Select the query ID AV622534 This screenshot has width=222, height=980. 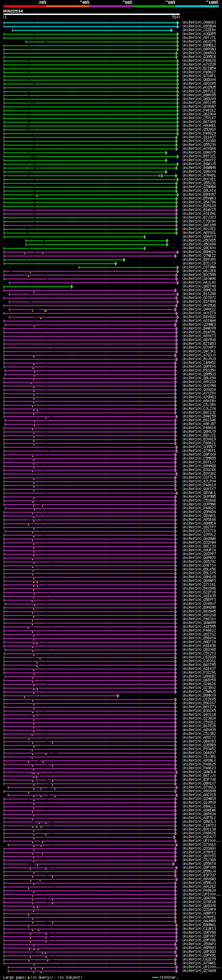point(13,11)
